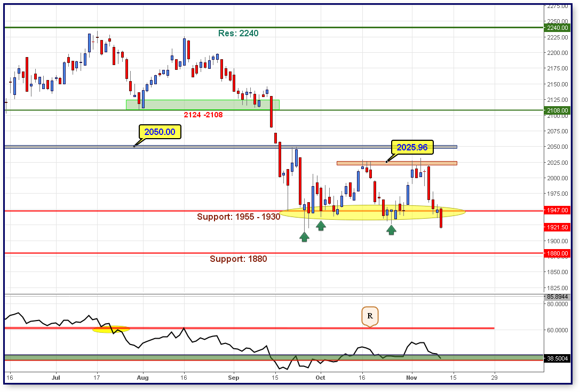Click the green 2108.00 price tag
The image size is (580, 392).
tap(557, 110)
